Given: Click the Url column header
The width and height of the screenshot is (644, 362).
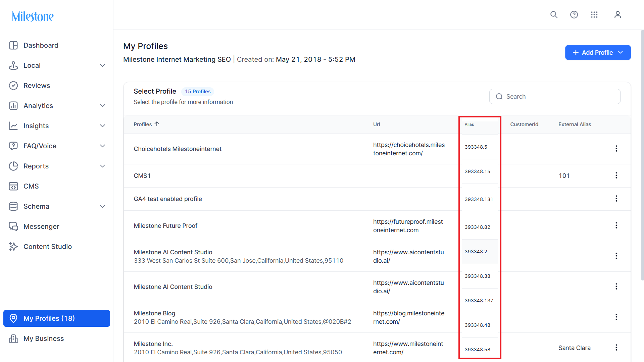Looking at the screenshot, I should click(377, 124).
